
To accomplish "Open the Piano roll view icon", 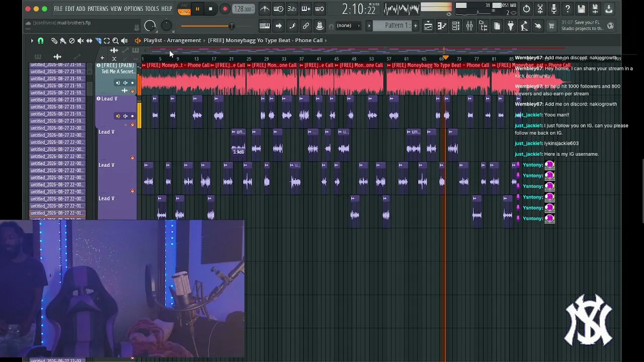I will coord(442,26).
